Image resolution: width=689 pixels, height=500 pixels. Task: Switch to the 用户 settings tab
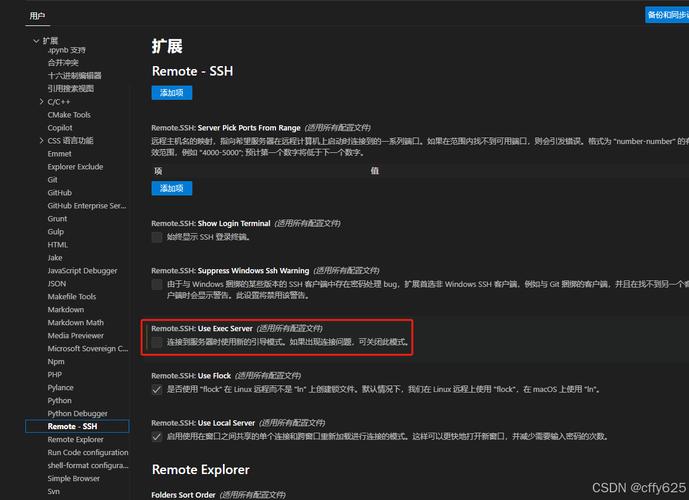[x=37, y=16]
